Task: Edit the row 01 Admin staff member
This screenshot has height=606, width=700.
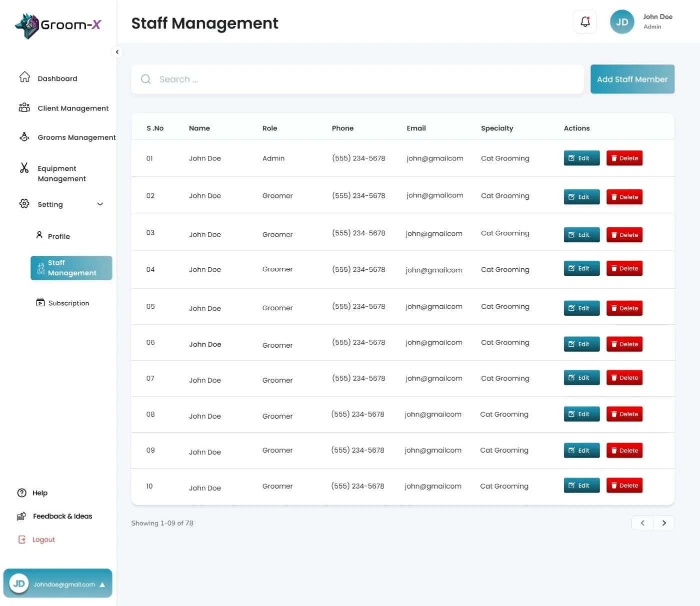Action: click(x=581, y=158)
